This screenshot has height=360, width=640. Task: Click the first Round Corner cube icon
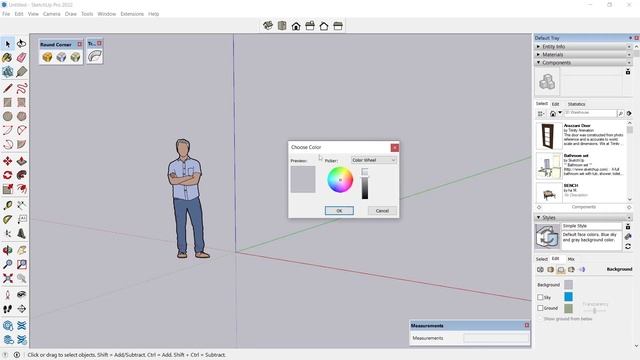[47, 57]
